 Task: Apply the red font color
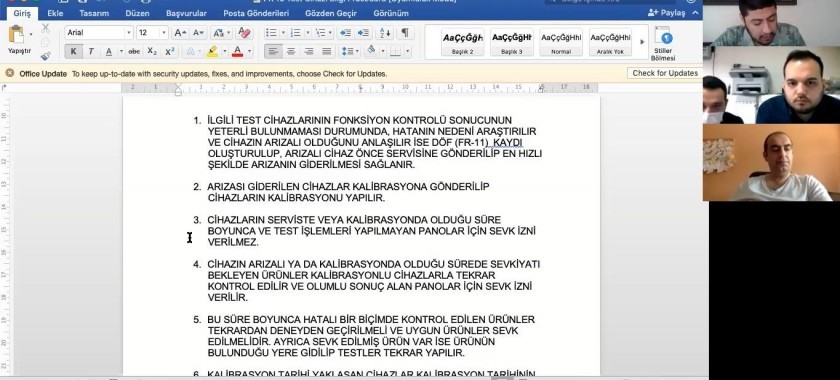tap(237, 51)
